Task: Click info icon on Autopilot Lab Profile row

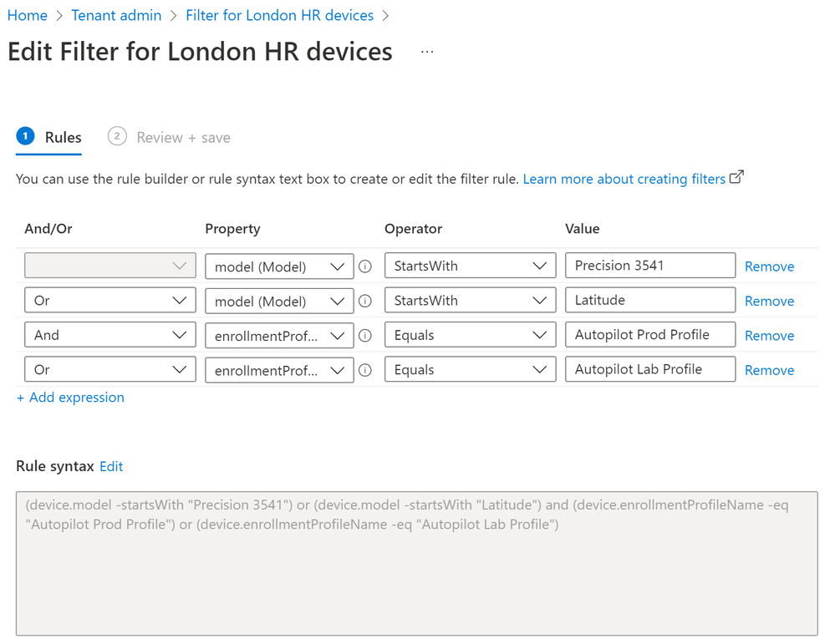Action: (x=365, y=370)
